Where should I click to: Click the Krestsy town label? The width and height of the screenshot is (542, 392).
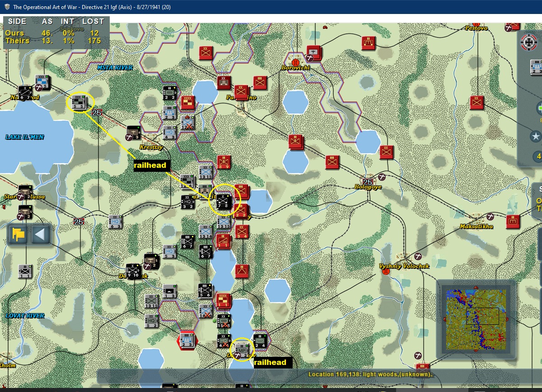[152, 147]
